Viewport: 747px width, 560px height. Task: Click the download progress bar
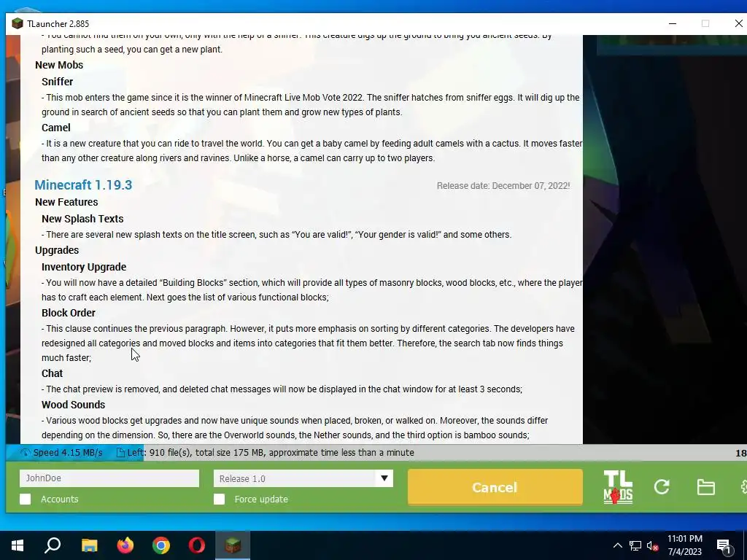tap(376, 452)
